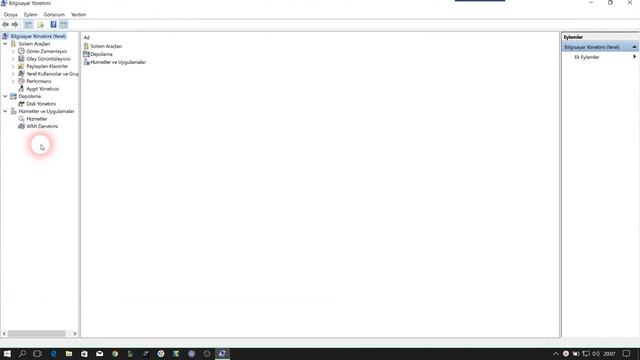
Task: Open Olay Görüntüleyicisi in the tree
Action: 48,59
